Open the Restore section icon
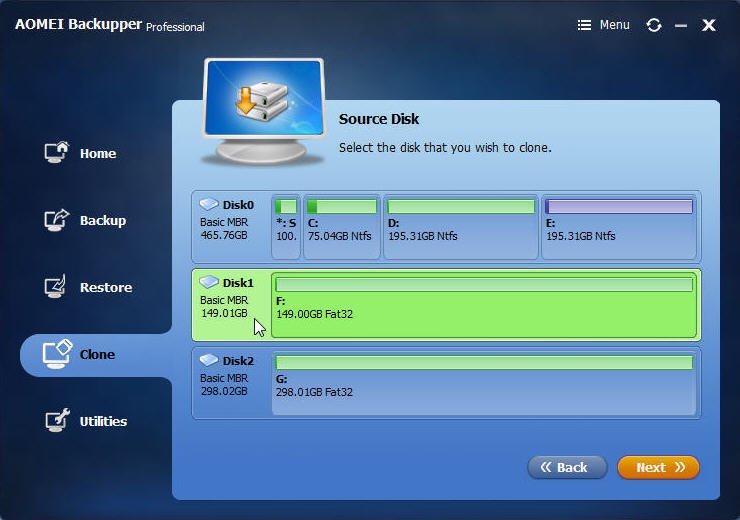Viewport: 740px width, 520px height. [55, 286]
